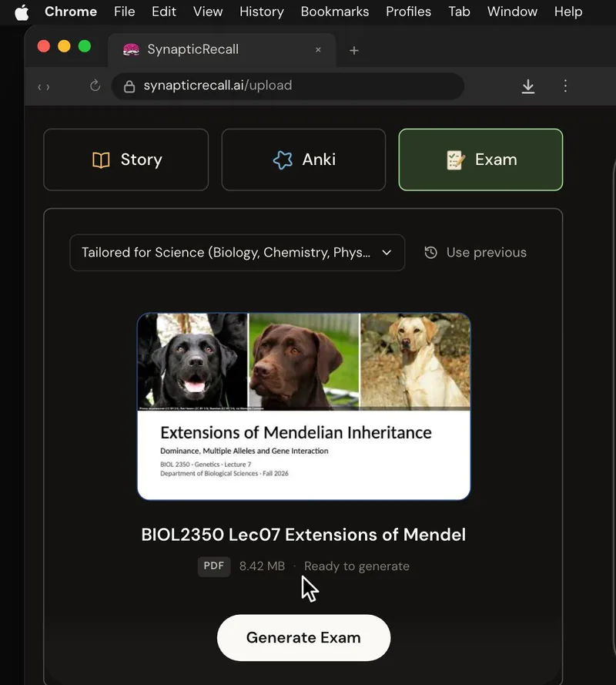Open the Edit menu
Screen dimensions: 616x685
tap(164, 12)
